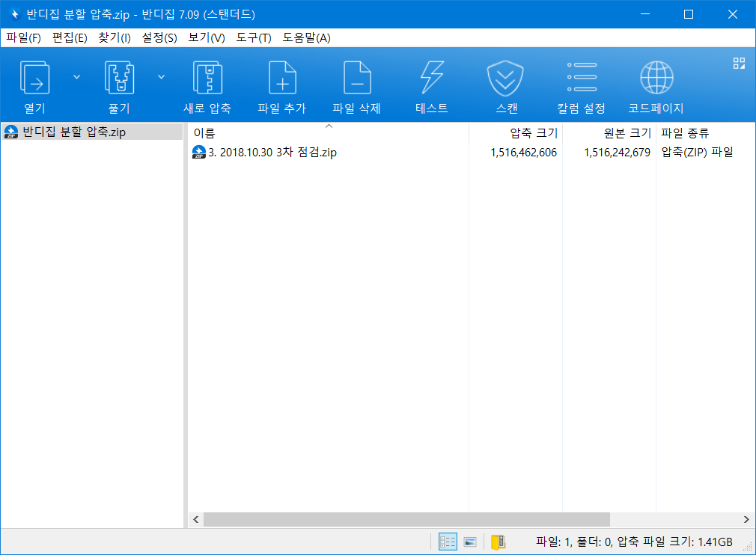This screenshot has height=555, width=756.
Task: Click the Codepage (코드페이지) globe icon
Action: point(656,78)
